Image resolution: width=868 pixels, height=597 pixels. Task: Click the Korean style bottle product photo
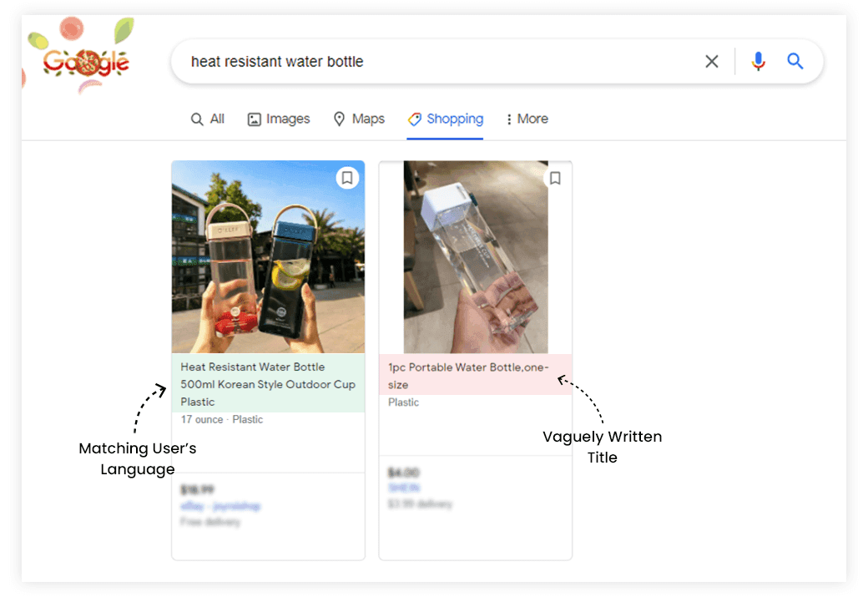[x=267, y=256]
